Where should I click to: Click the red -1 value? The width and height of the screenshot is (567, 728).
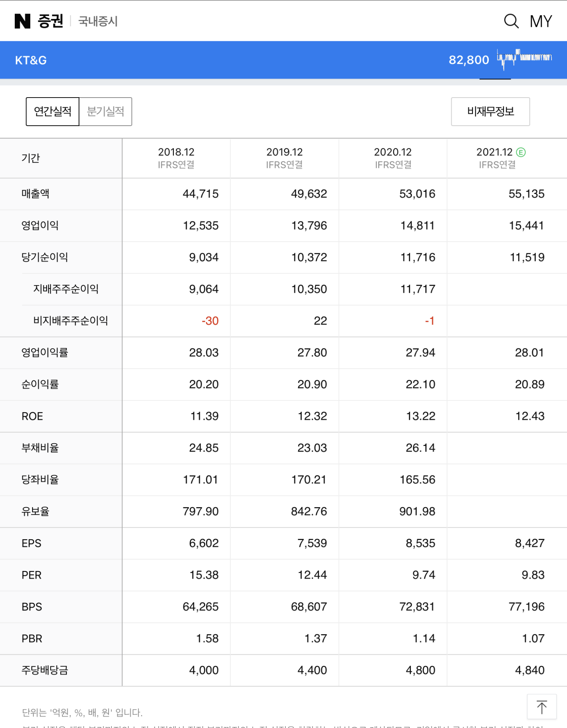pyautogui.click(x=430, y=321)
